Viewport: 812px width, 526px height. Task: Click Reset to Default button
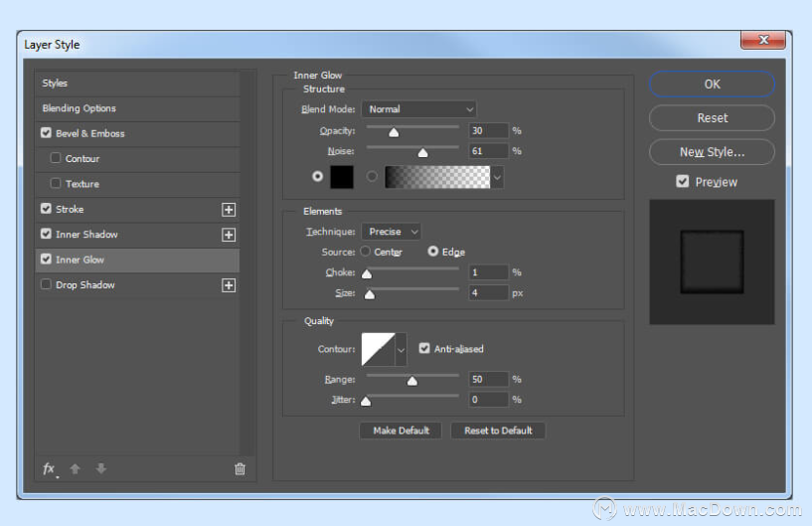coord(498,431)
